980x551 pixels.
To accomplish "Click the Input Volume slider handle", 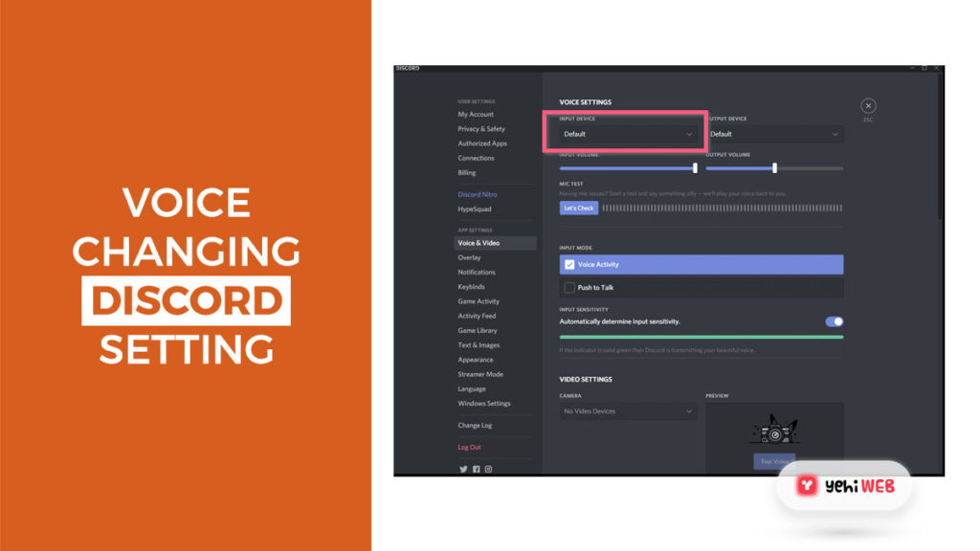I will [x=695, y=168].
